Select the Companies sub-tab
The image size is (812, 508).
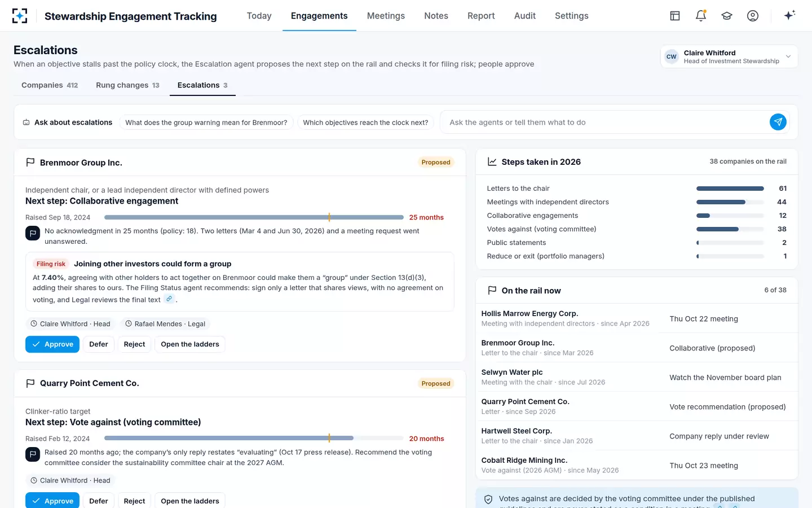(50, 85)
